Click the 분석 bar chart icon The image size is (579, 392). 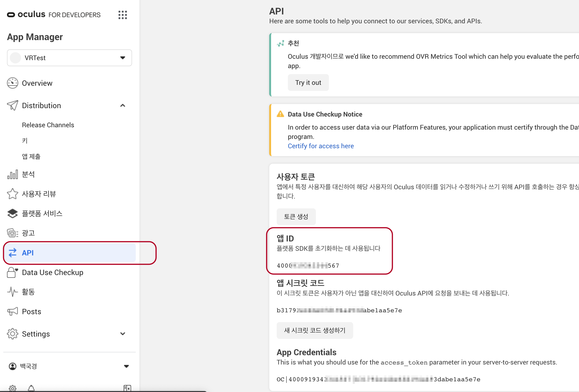[x=12, y=175]
